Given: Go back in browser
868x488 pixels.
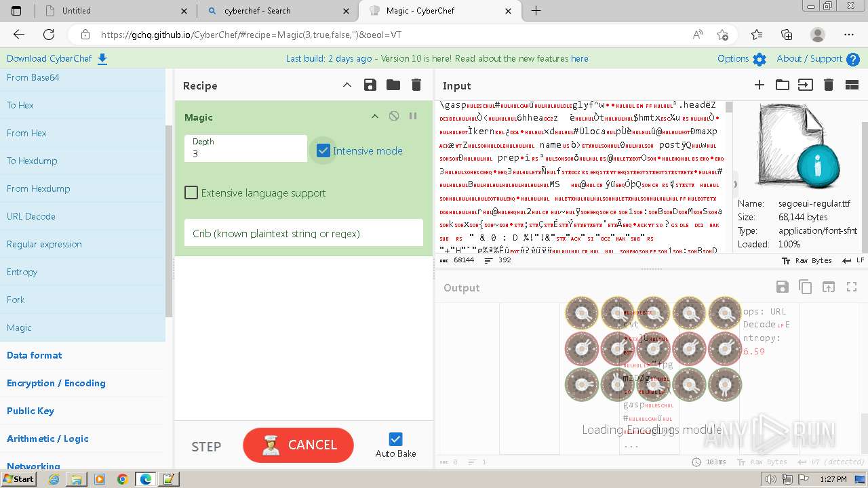Looking at the screenshot, I should pyautogui.click(x=19, y=35).
